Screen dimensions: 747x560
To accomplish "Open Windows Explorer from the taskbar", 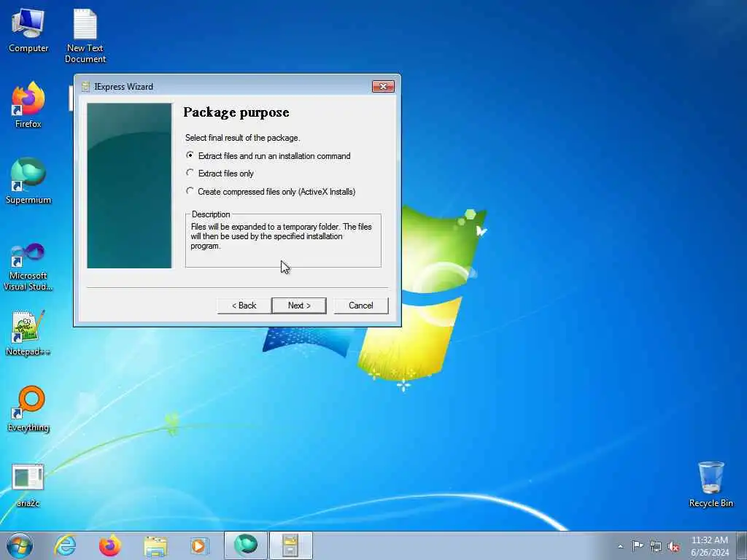I will (x=155, y=545).
